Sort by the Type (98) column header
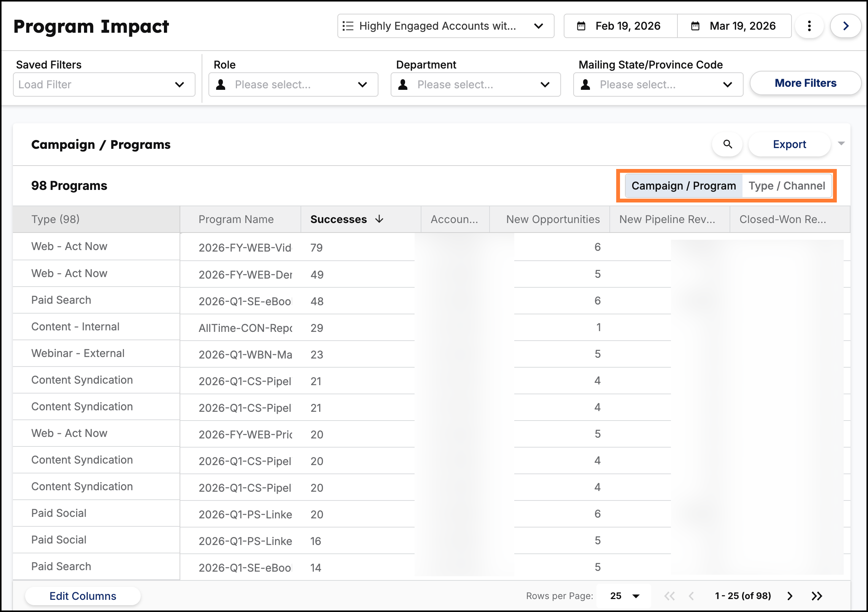Viewport: 868px width, 612px height. pyautogui.click(x=96, y=219)
